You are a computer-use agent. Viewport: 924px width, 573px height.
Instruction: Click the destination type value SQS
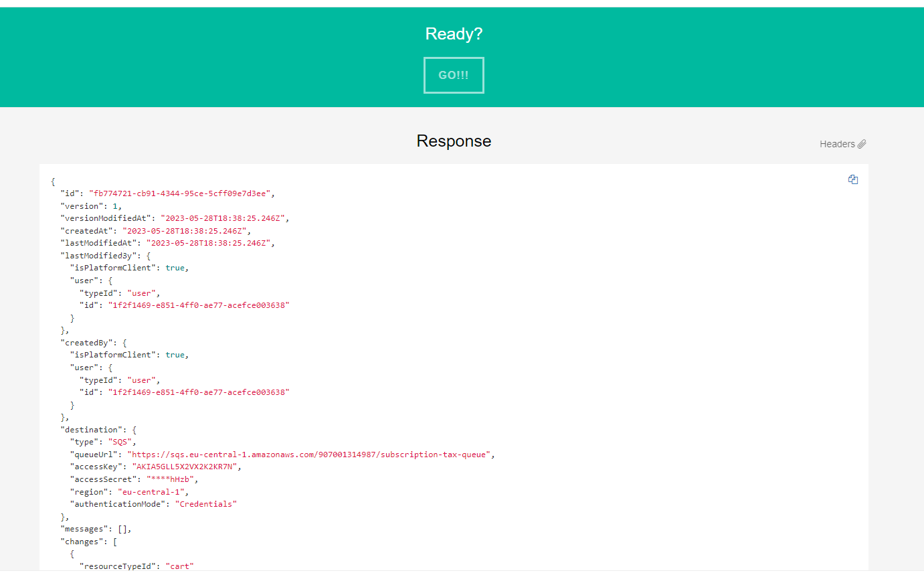tap(122, 442)
